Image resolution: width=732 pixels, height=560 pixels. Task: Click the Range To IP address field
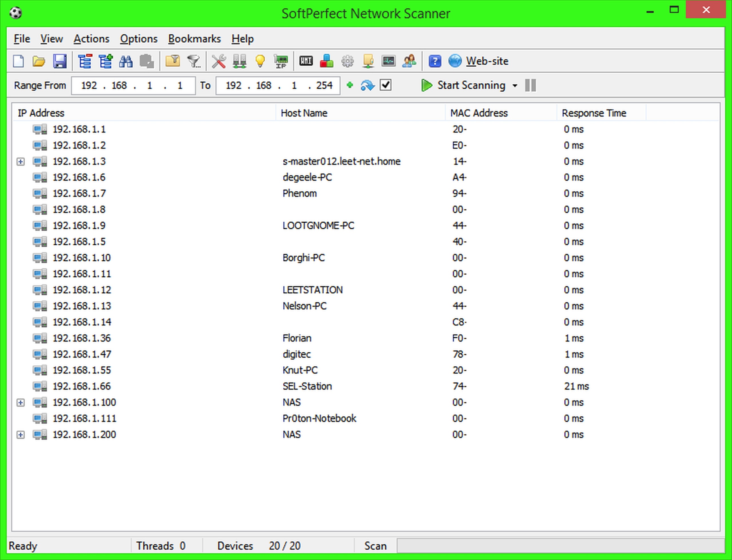tap(278, 86)
